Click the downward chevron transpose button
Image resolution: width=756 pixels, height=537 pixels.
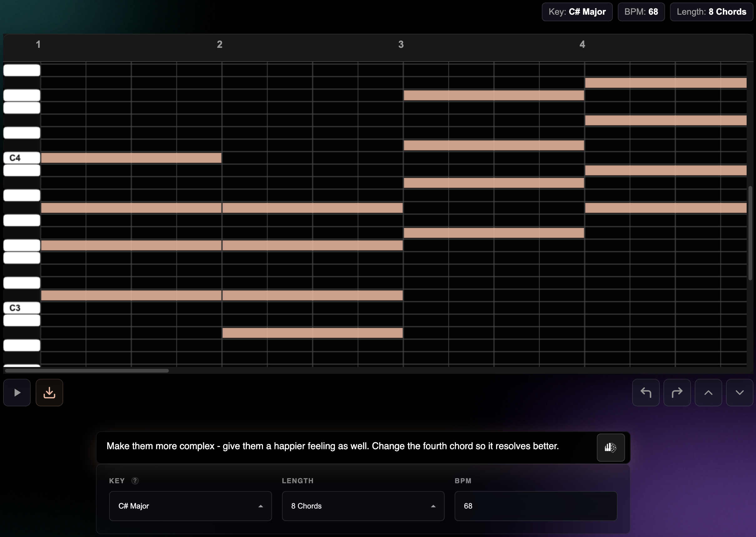[739, 393]
